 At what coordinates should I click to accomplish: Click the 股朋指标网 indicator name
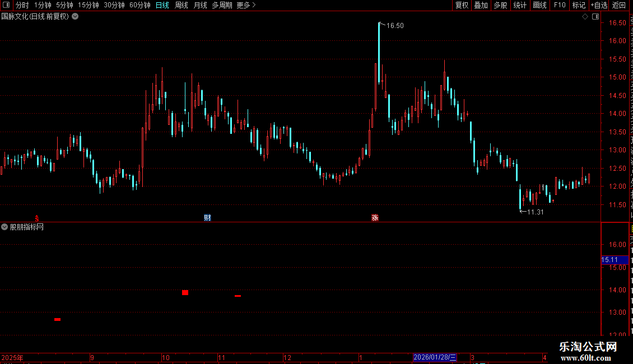pyautogui.click(x=27, y=227)
